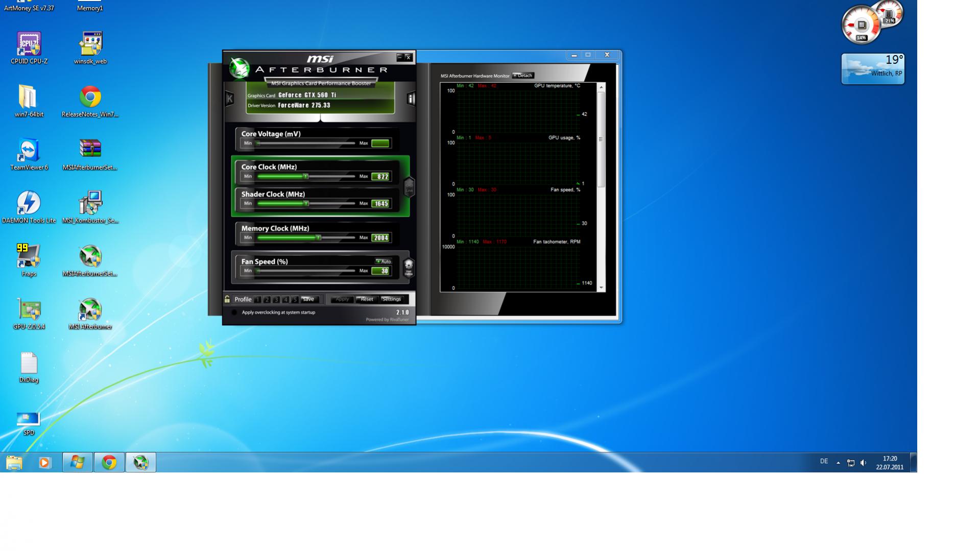
Task: Select the MSI_Kombustor_Setup installer icon
Action: point(90,207)
